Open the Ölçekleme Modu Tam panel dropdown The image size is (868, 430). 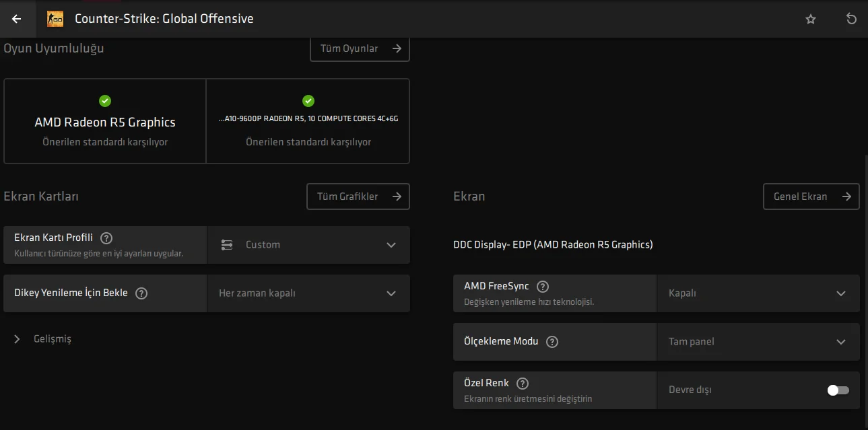click(x=758, y=342)
